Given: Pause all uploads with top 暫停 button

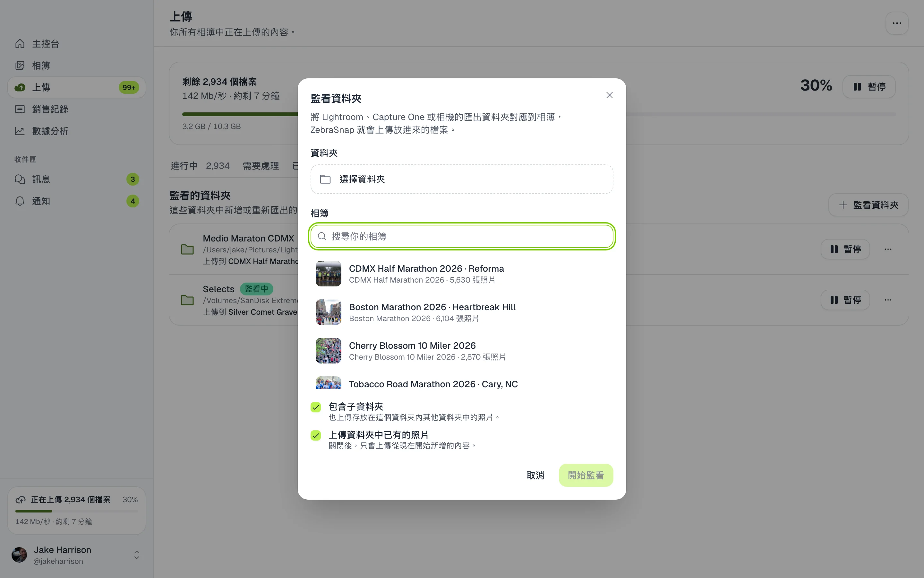Looking at the screenshot, I should (x=869, y=87).
